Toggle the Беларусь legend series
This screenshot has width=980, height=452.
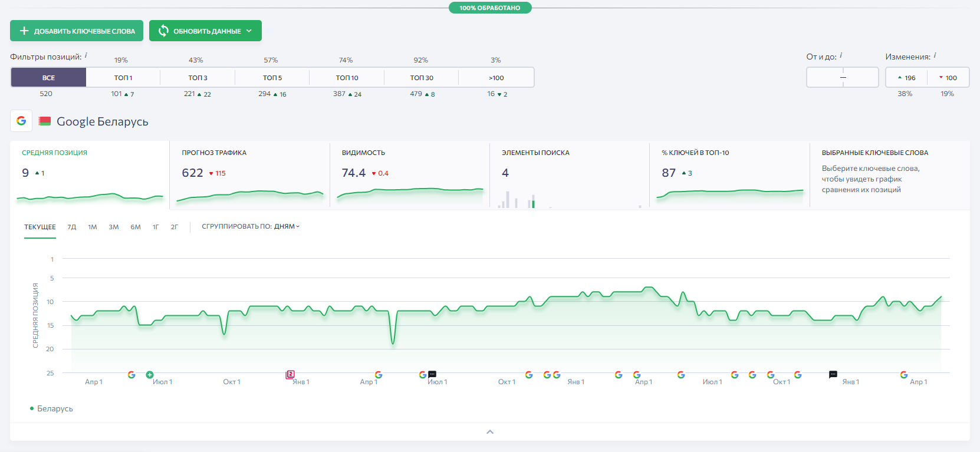coord(51,408)
